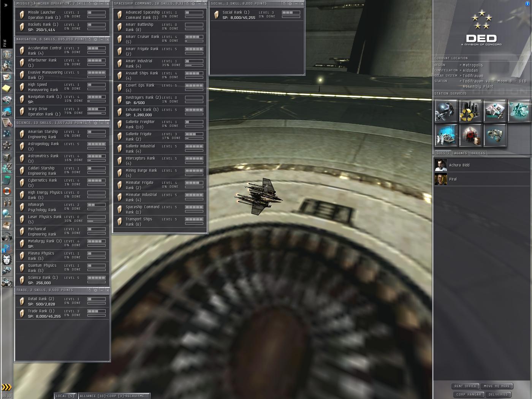Click the blue help icon at top right
Viewport: 532px width, 399px height.
coord(527,4)
